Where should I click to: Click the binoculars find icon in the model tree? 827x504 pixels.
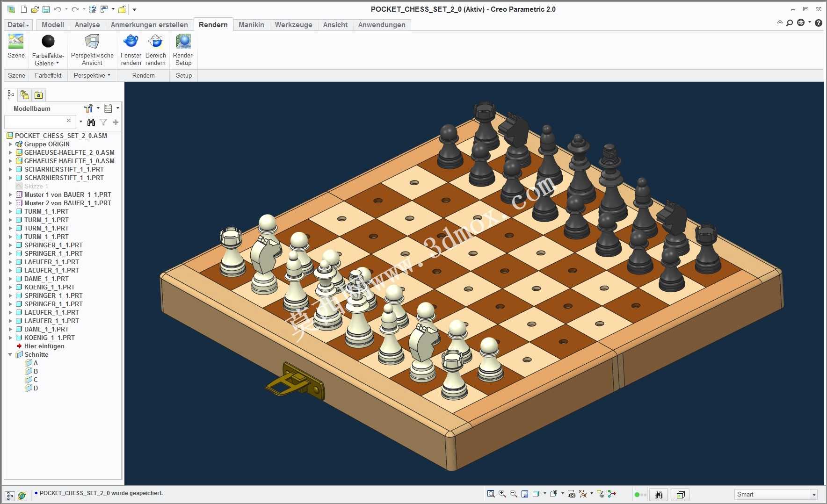[91, 122]
